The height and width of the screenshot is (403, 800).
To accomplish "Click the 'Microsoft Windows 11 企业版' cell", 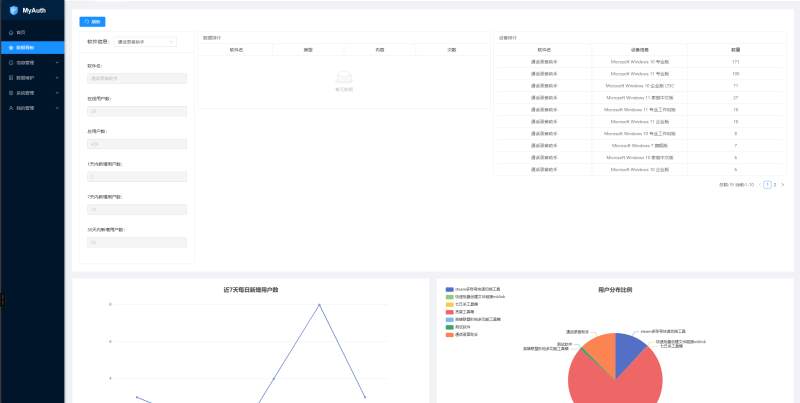I will tap(640, 121).
